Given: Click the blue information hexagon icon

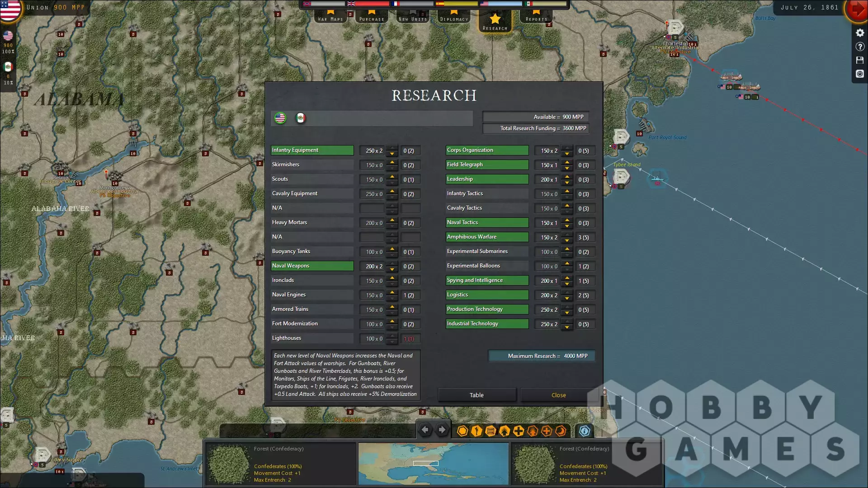Looking at the screenshot, I should point(584,431).
